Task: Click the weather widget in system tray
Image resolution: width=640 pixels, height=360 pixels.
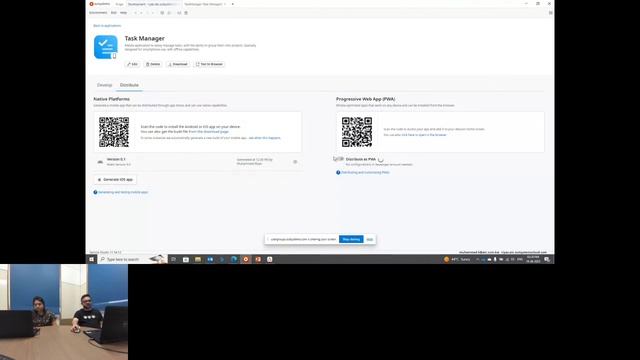Action: pyautogui.click(x=457, y=259)
